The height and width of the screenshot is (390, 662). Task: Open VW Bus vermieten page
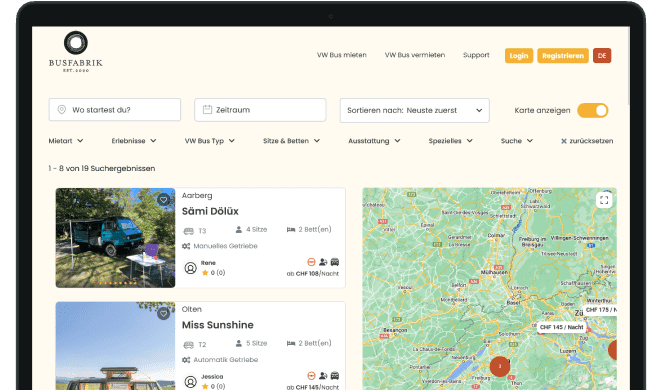[x=415, y=55]
